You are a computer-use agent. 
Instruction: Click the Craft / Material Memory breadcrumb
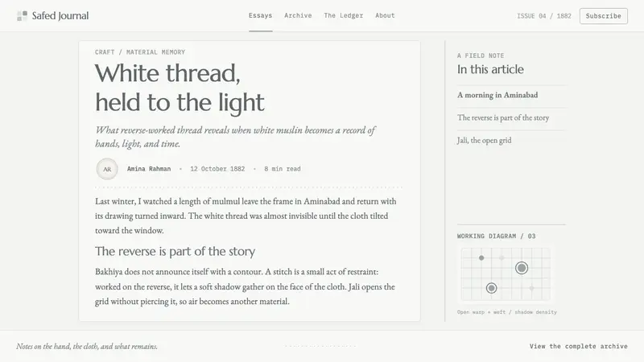pos(140,52)
